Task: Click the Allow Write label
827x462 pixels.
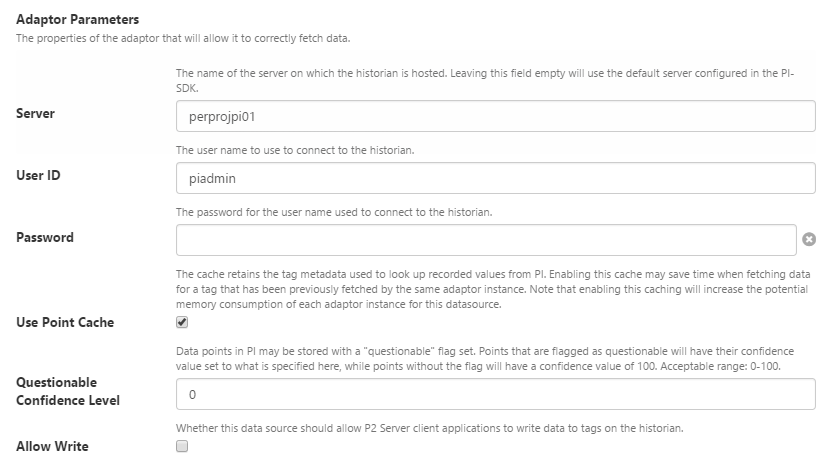Action: [52, 446]
